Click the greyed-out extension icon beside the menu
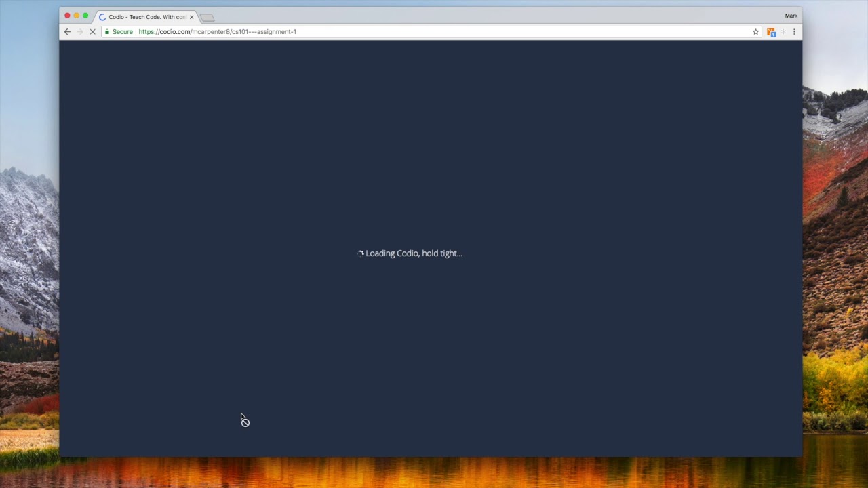The width and height of the screenshot is (868, 488). (783, 32)
